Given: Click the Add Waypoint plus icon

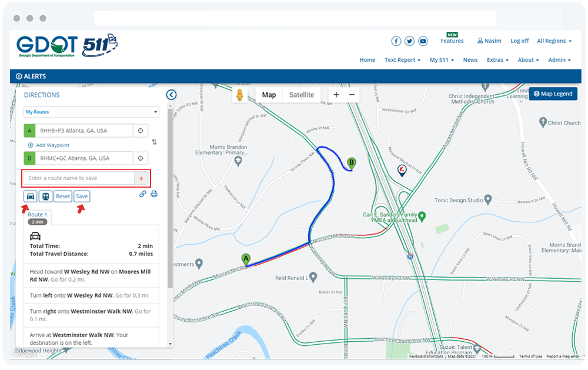Looking at the screenshot, I should pos(31,145).
